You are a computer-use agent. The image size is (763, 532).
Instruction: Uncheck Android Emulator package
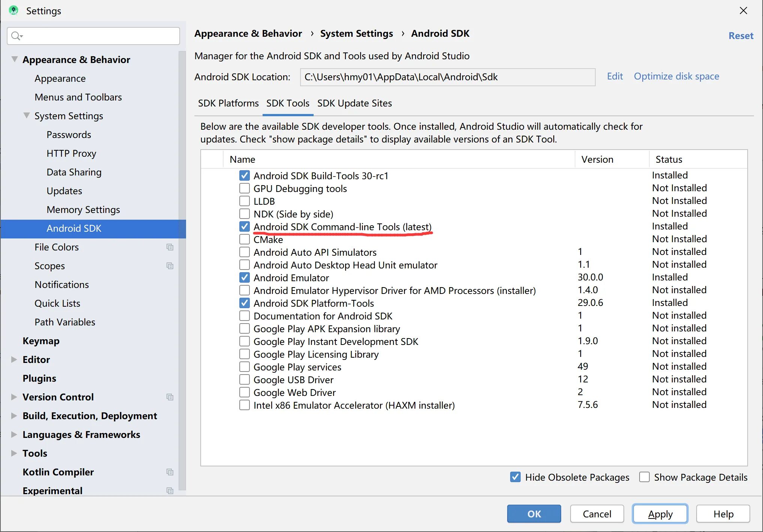pyautogui.click(x=245, y=278)
